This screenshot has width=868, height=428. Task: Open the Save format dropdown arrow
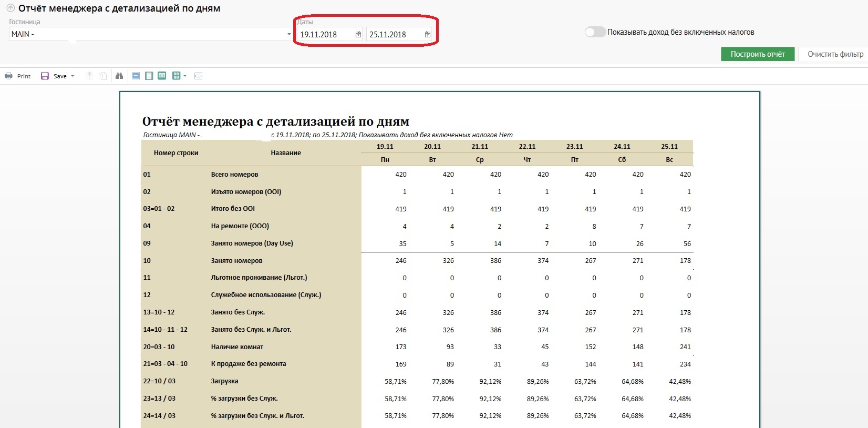73,76
